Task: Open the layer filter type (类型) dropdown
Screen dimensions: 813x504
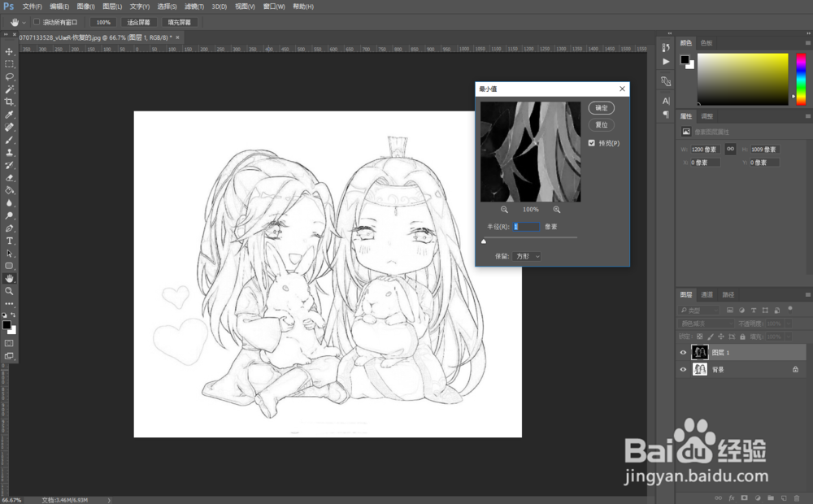Action: (698, 310)
